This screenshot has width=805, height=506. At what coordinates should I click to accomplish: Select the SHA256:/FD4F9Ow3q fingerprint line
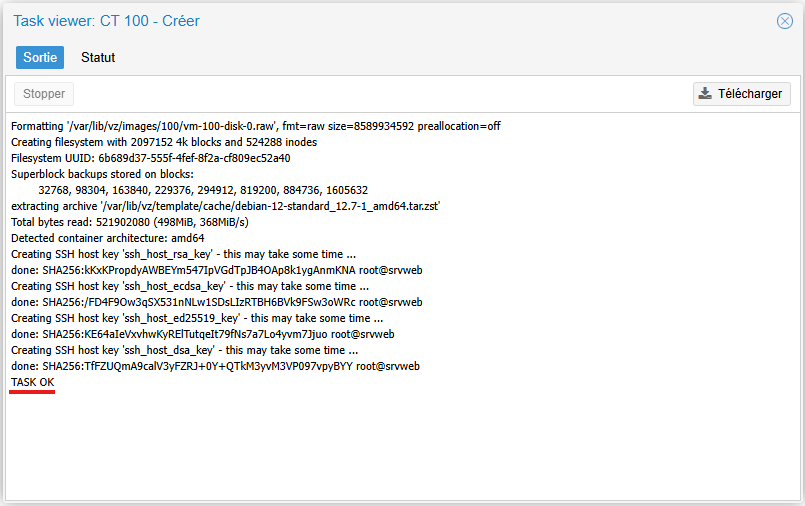217,302
